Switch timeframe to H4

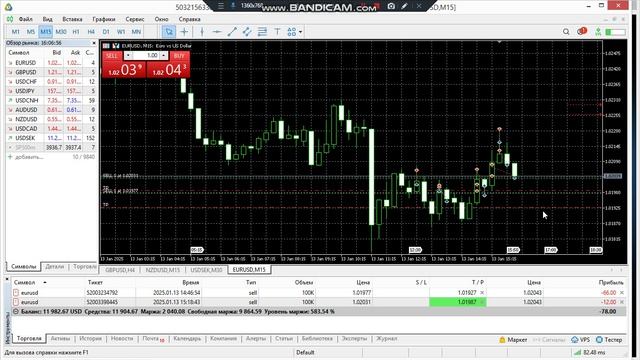pos(91,32)
